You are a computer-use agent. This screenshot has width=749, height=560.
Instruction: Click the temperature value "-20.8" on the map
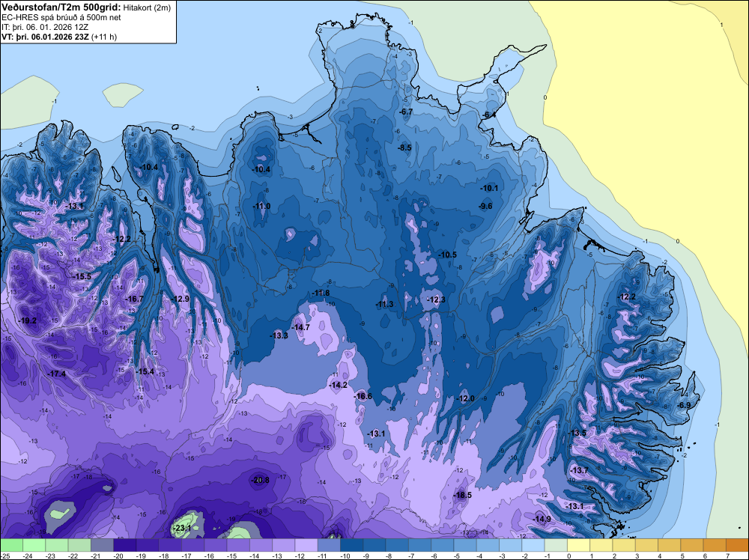pos(261,481)
